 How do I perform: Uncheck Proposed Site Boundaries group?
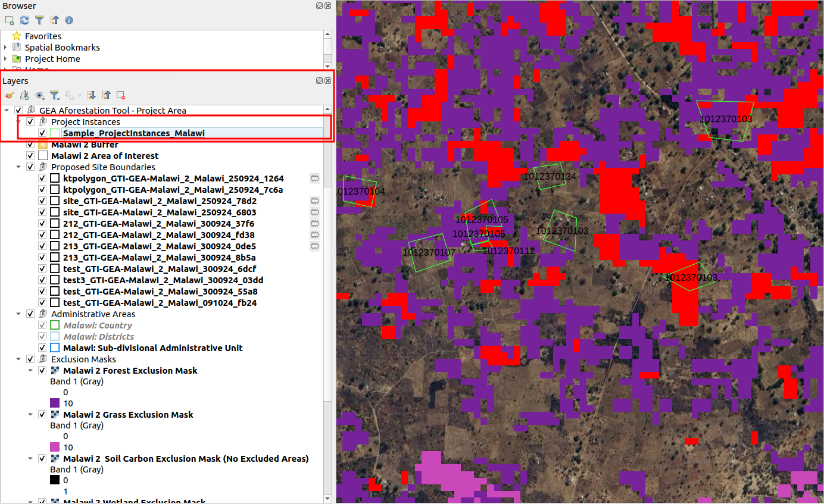point(30,167)
